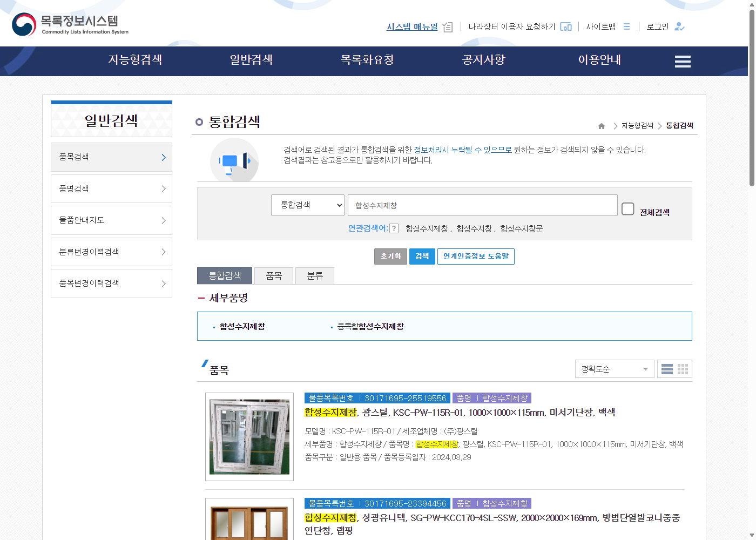Click the 로그인 link

tap(658, 27)
